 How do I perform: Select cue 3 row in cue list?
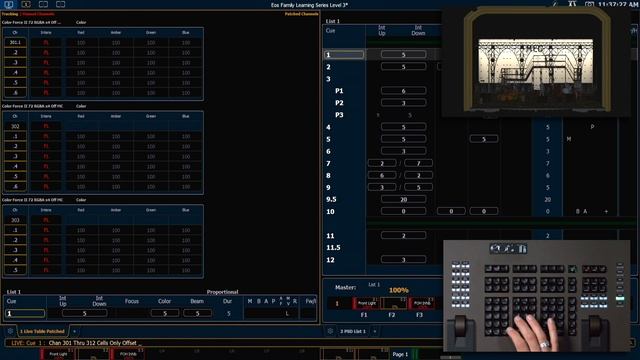(x=344, y=79)
